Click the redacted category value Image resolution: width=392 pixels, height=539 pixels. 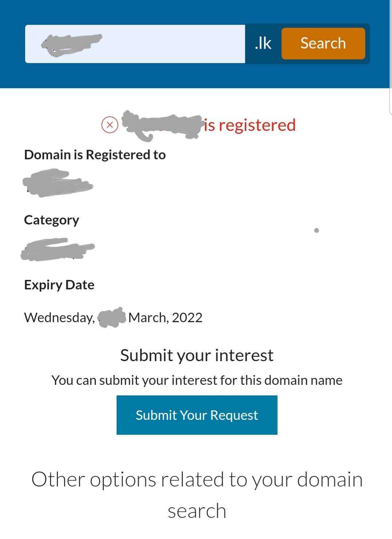coord(58,249)
